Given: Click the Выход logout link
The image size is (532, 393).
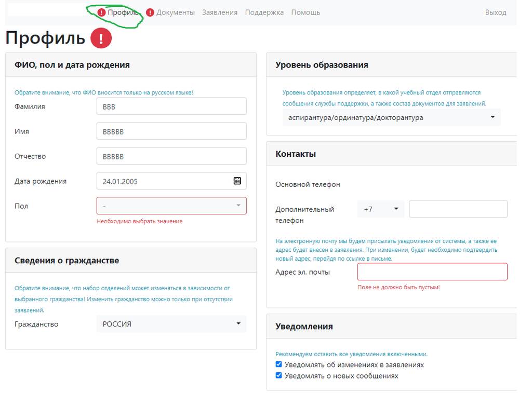Looking at the screenshot, I should click(x=495, y=12).
